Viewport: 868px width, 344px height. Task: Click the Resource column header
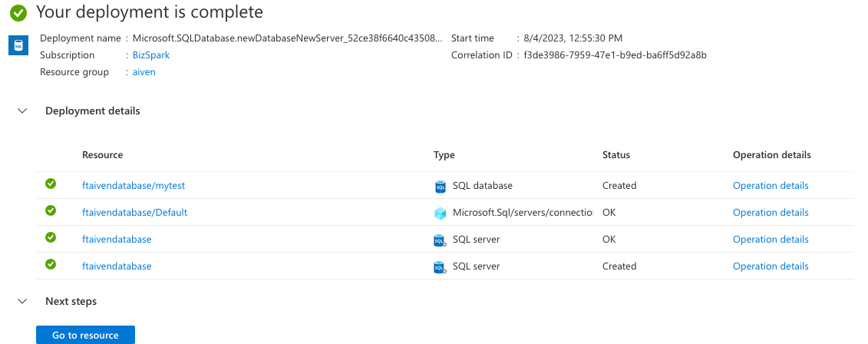[x=102, y=154]
